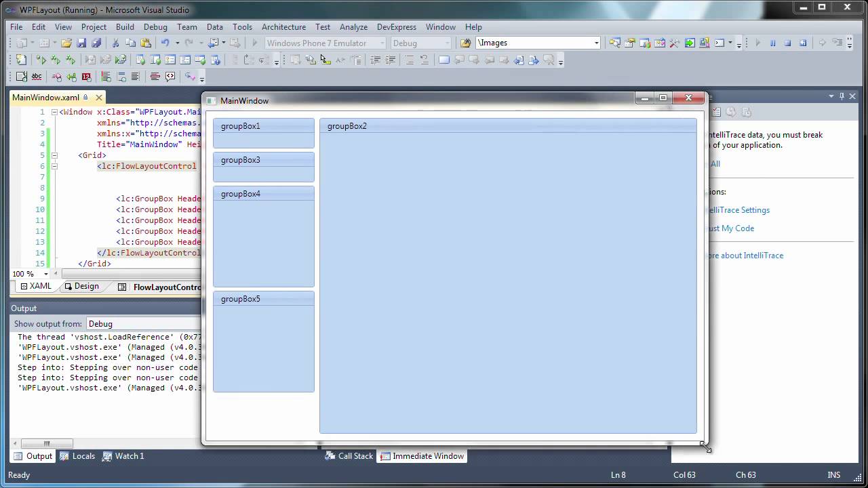
Task: Click the Save All icon
Action: 96,43
